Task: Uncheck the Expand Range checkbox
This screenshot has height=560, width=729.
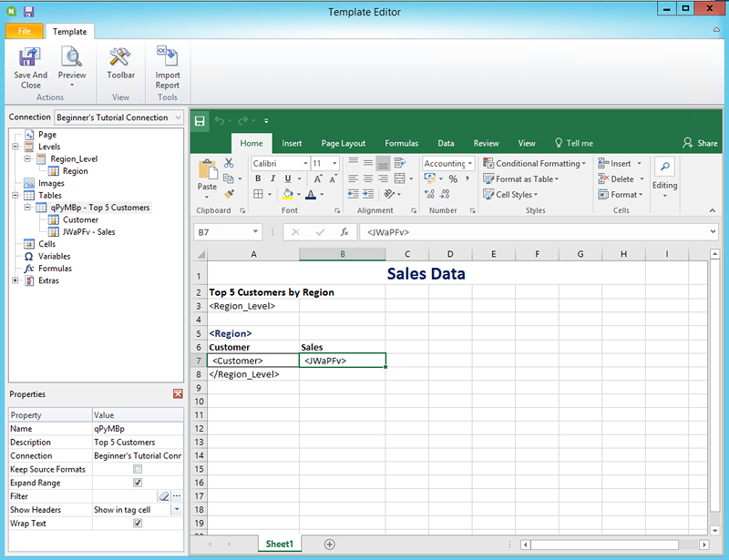Action: point(138,483)
